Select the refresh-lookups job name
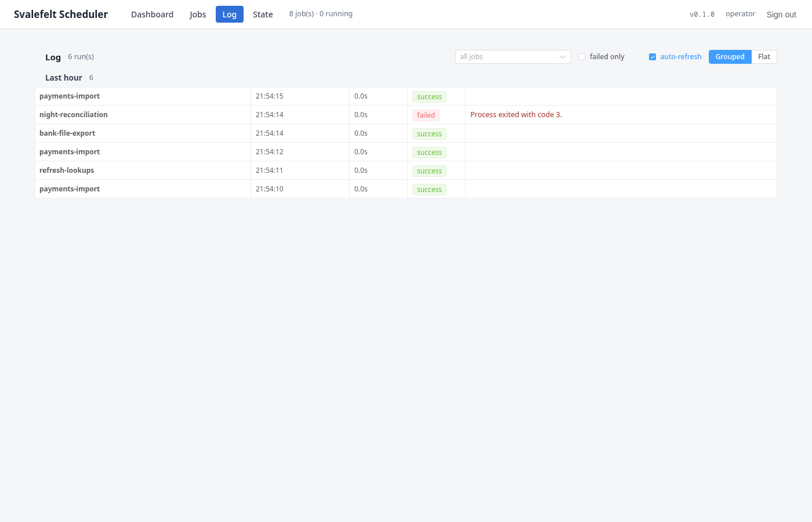812x522 pixels. point(67,171)
